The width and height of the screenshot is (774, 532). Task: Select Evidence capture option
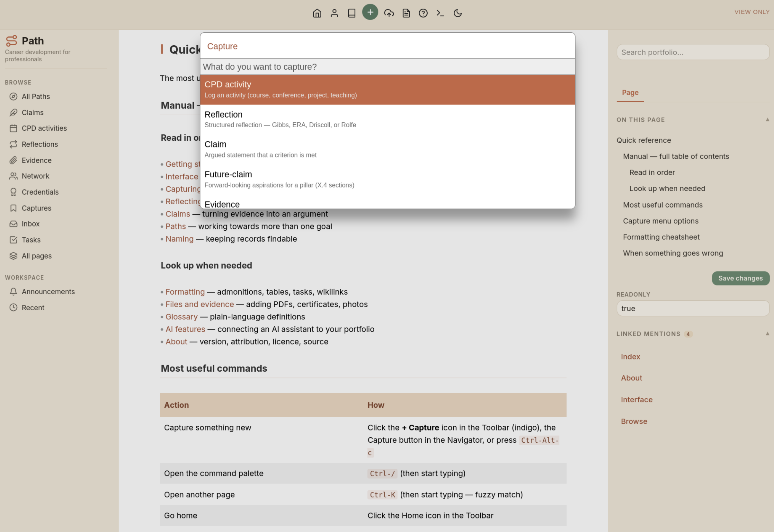387,203
